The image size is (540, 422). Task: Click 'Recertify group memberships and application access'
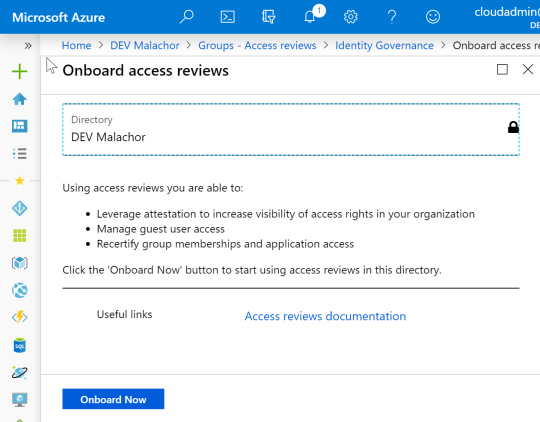tap(225, 244)
